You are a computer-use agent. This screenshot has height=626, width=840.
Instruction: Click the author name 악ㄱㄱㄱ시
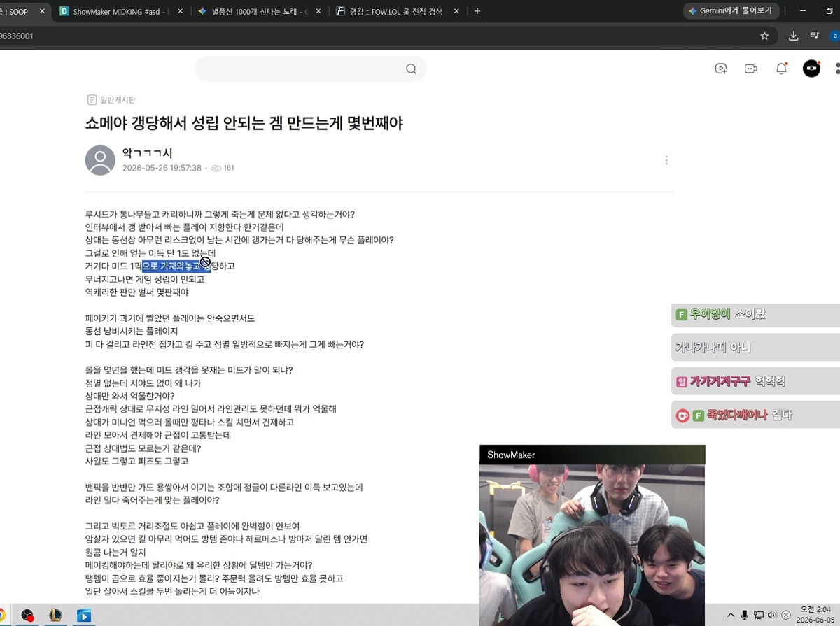[148, 152]
